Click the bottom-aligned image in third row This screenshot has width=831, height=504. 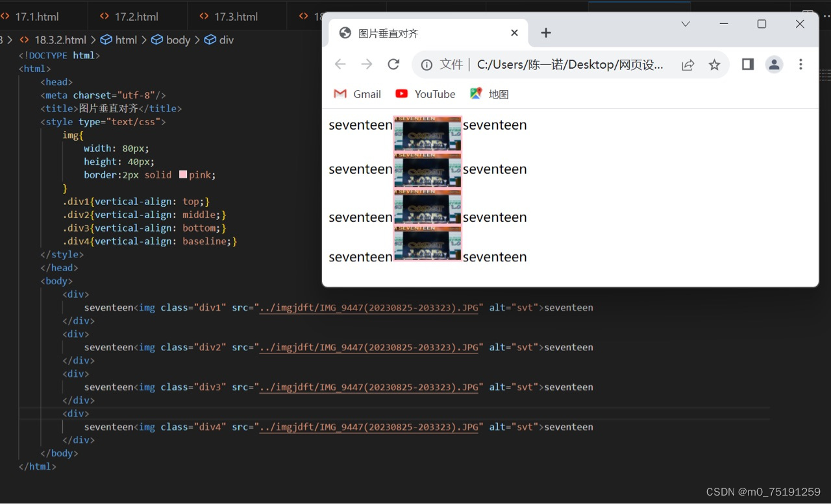428,206
